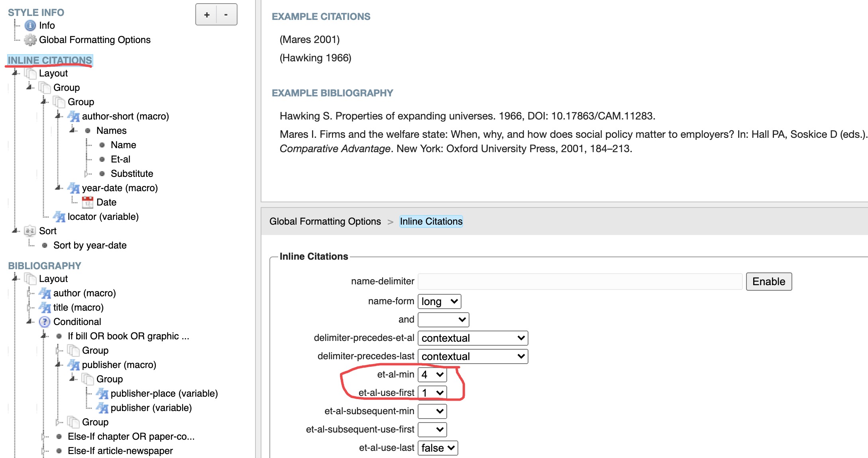Open the name-form dropdown
Image resolution: width=868 pixels, height=458 pixels.
439,301
